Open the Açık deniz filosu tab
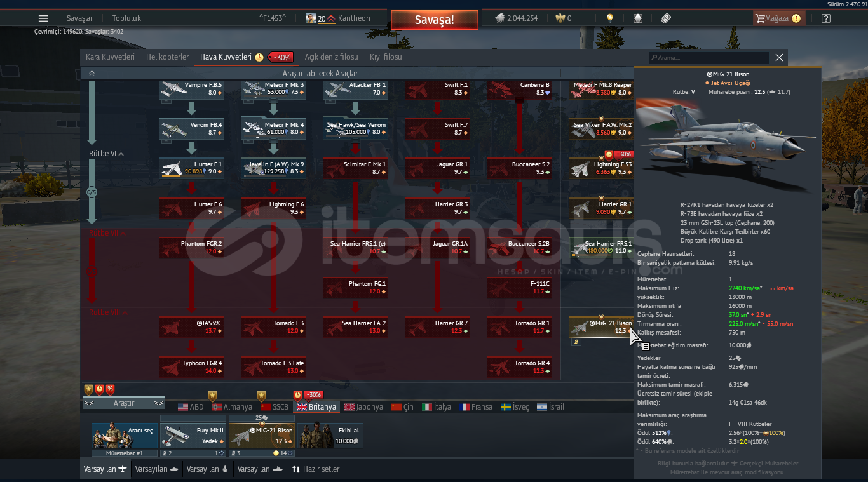Viewport: 868px width, 482px height. pos(331,57)
